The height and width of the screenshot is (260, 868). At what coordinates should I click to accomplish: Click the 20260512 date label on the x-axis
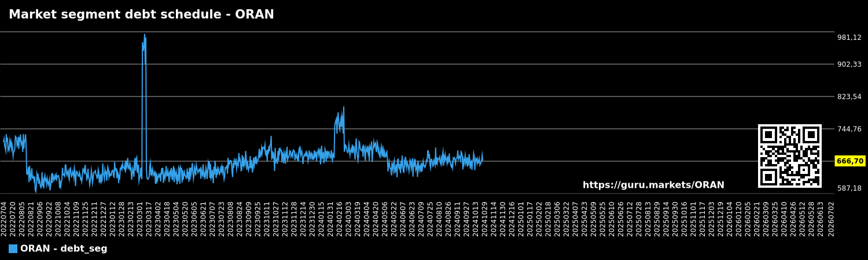pyautogui.click(x=802, y=218)
